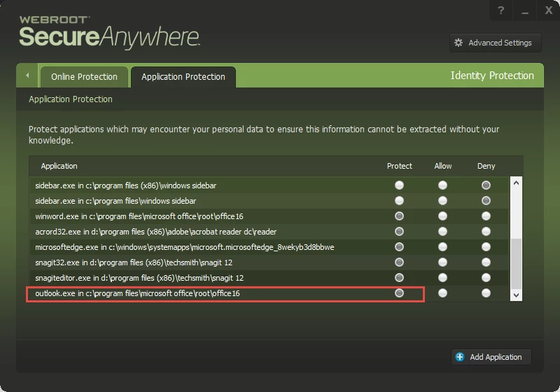Open help with the question mark icon
Viewport: 560px width, 392px height.
click(501, 10)
